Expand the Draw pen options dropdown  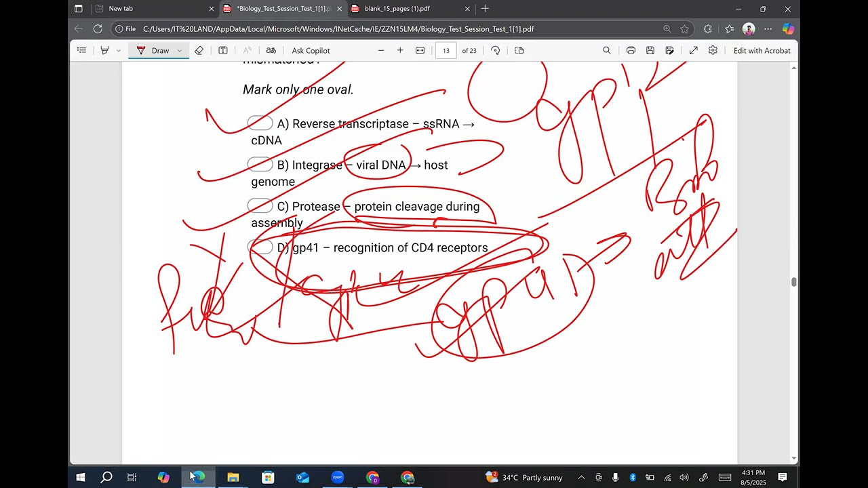[180, 50]
